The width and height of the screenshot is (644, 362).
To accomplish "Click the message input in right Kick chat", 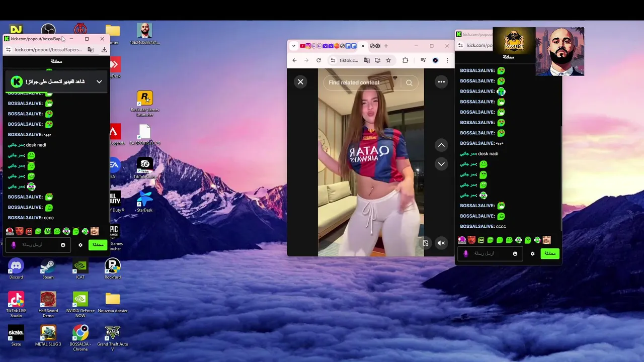I will coord(491,254).
